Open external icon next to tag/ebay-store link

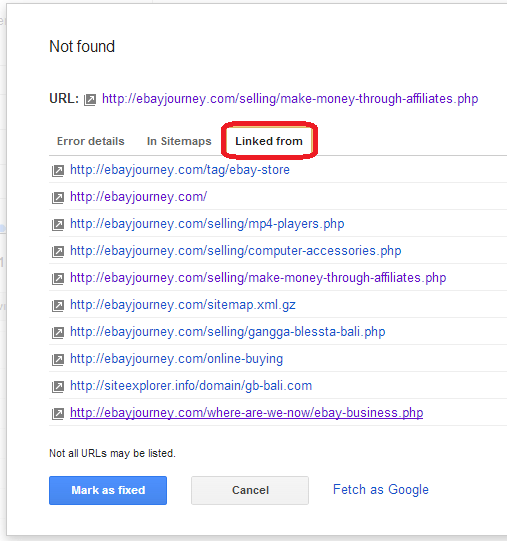(58, 171)
